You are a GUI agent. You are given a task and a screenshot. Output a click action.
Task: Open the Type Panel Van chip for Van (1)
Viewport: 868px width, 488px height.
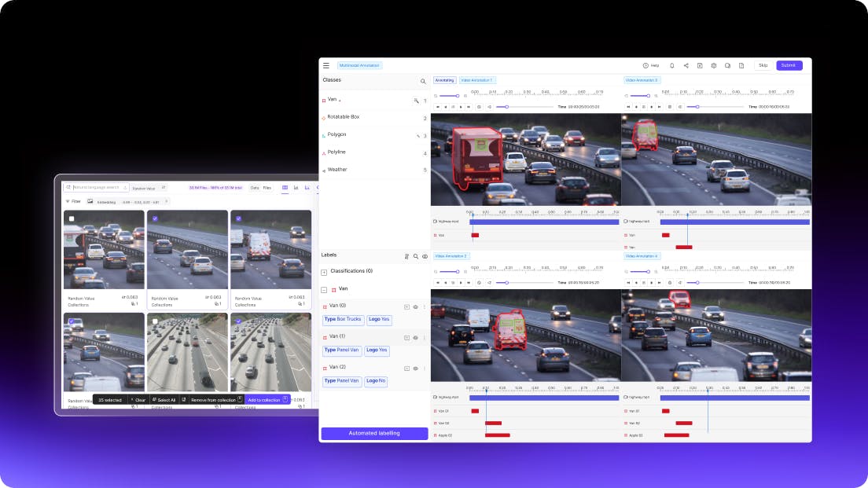(x=341, y=350)
